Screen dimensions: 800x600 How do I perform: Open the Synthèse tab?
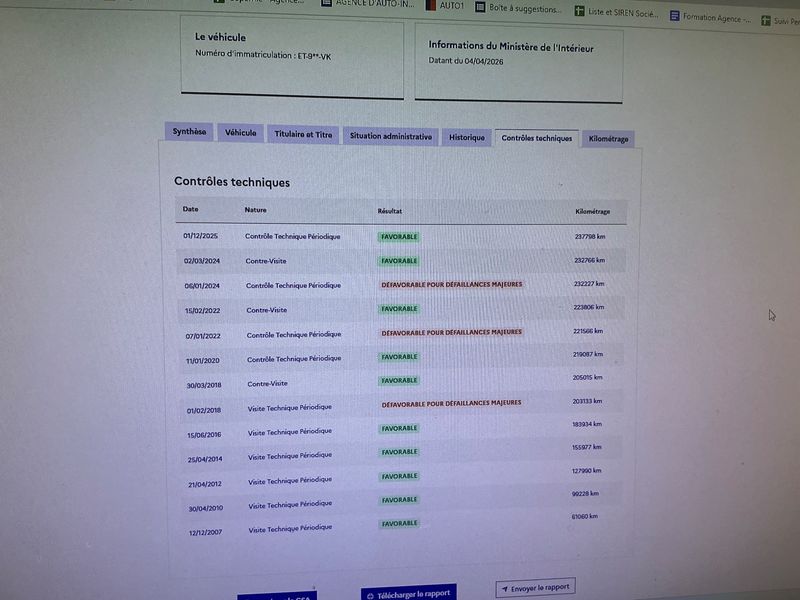[189, 132]
